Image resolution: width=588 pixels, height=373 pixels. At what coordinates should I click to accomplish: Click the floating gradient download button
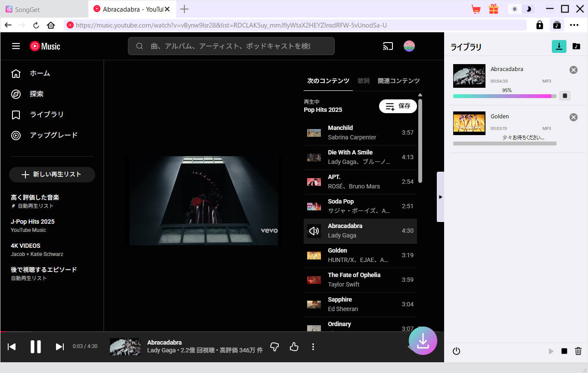(x=423, y=340)
